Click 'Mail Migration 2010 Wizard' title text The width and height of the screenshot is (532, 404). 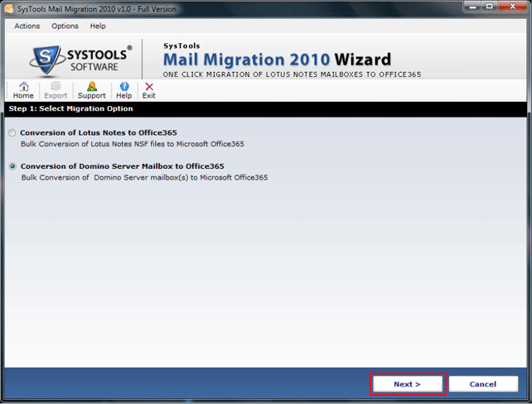tap(277, 60)
